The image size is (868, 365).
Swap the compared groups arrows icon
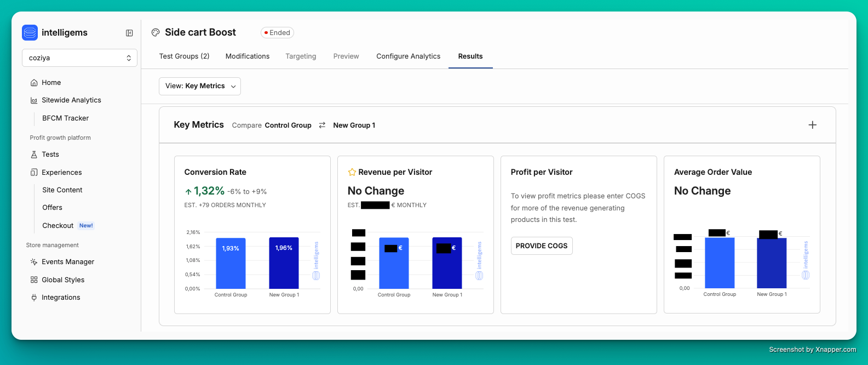click(322, 126)
